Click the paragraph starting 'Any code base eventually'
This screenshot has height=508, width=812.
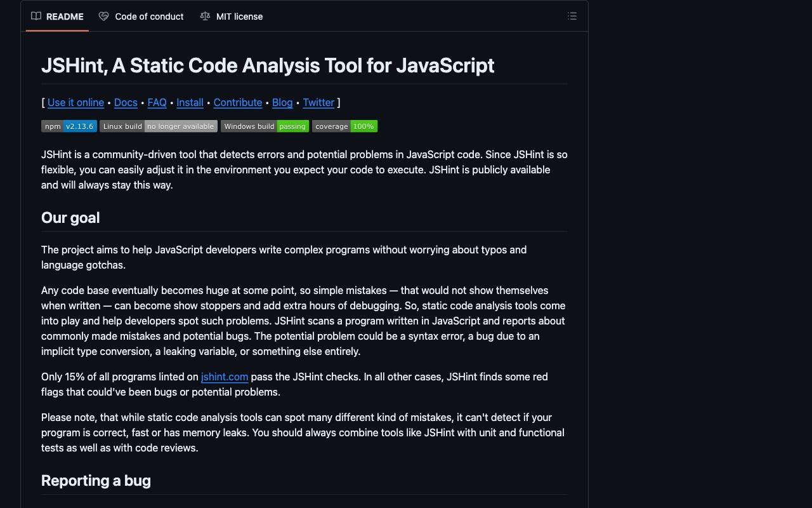pos(303,321)
